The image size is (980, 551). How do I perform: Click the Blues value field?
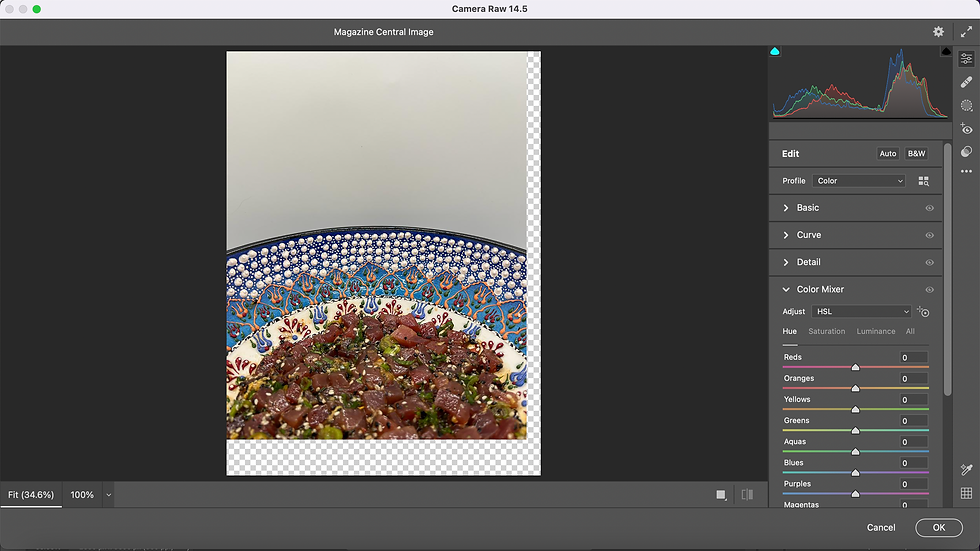click(914, 463)
